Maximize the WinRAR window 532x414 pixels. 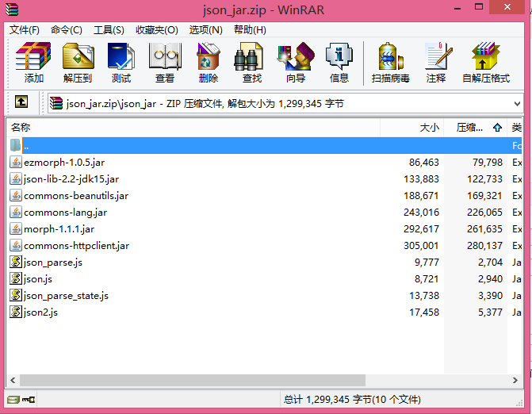(x=479, y=7)
